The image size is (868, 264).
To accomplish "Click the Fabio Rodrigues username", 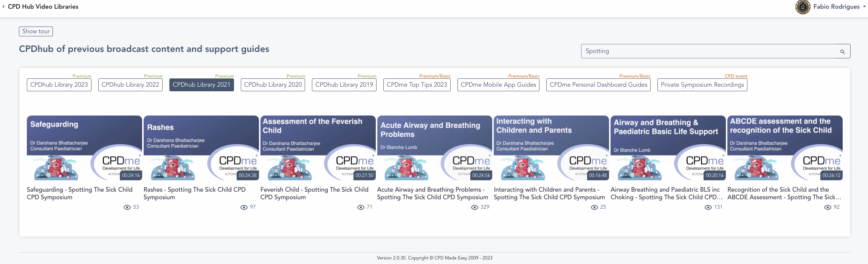I will 836,6.
